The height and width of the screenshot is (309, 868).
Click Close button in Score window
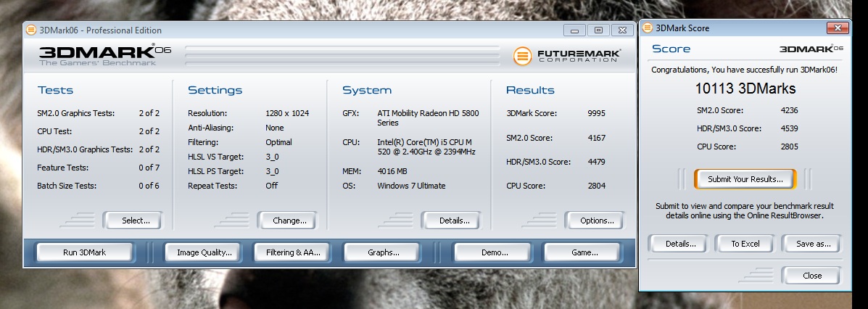[811, 275]
